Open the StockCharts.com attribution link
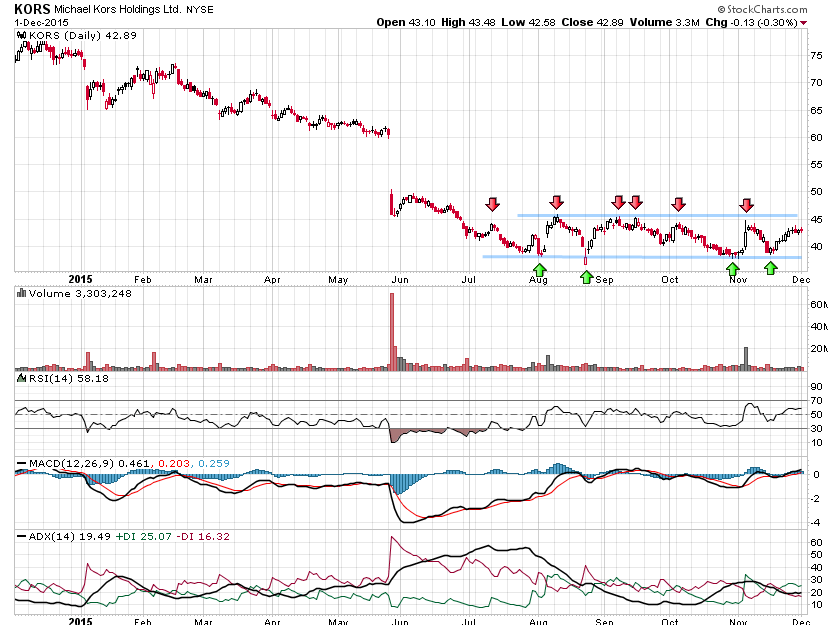 763,9
